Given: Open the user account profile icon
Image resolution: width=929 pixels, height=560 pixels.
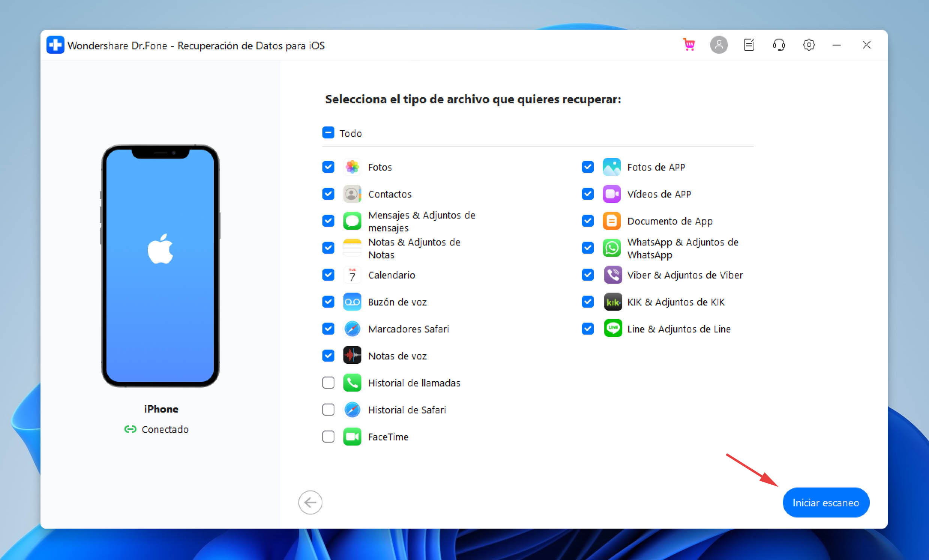Looking at the screenshot, I should [719, 45].
